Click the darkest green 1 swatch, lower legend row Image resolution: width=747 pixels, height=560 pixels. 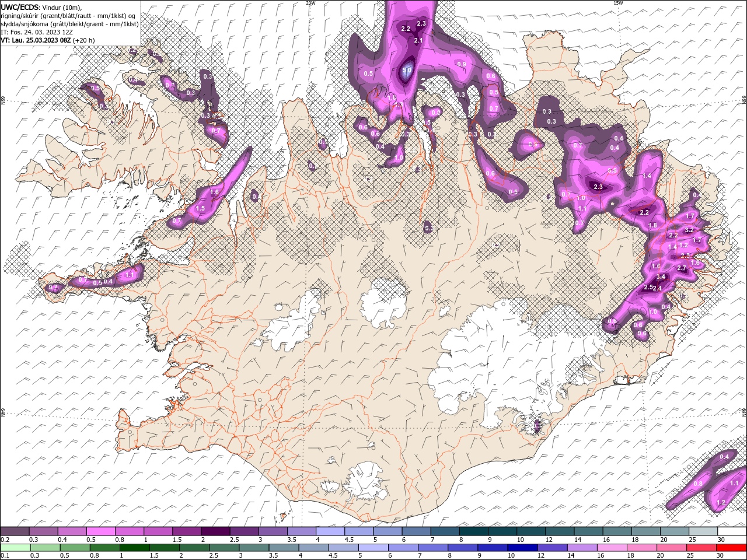135,548
